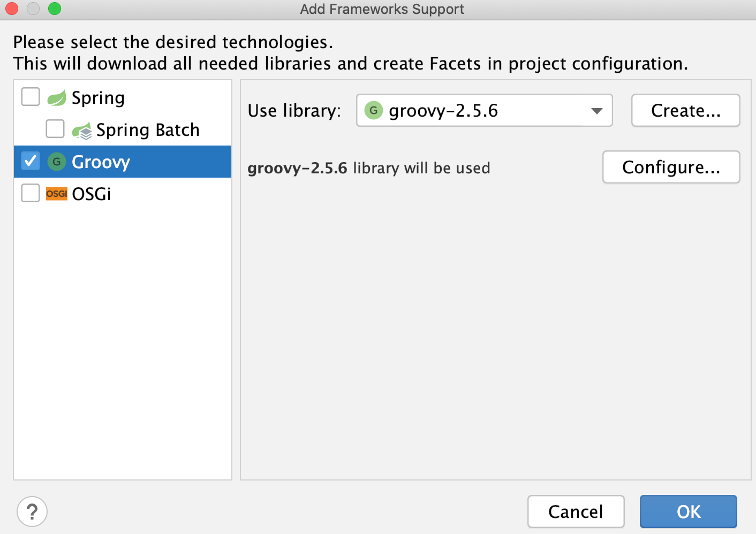Click the Groovy G icon in list
Image resolution: width=756 pixels, height=534 pixels.
tap(57, 162)
